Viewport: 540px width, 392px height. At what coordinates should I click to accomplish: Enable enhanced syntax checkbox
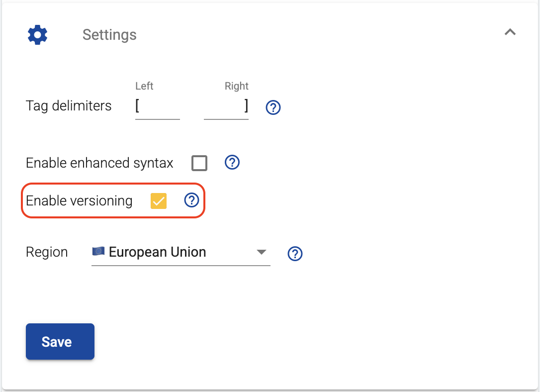click(x=199, y=163)
